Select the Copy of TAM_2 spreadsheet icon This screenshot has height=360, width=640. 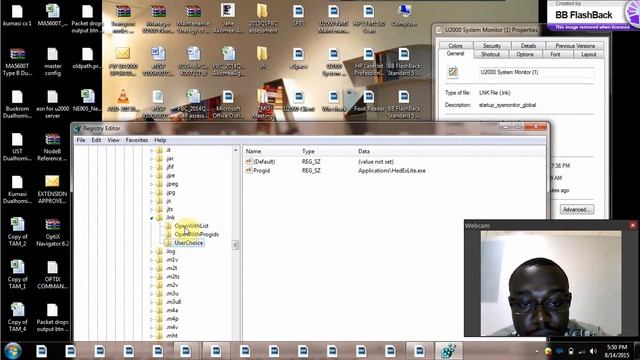click(17, 232)
